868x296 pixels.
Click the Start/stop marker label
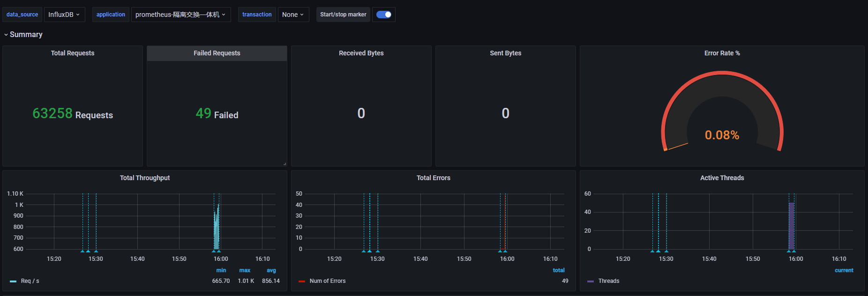(343, 15)
